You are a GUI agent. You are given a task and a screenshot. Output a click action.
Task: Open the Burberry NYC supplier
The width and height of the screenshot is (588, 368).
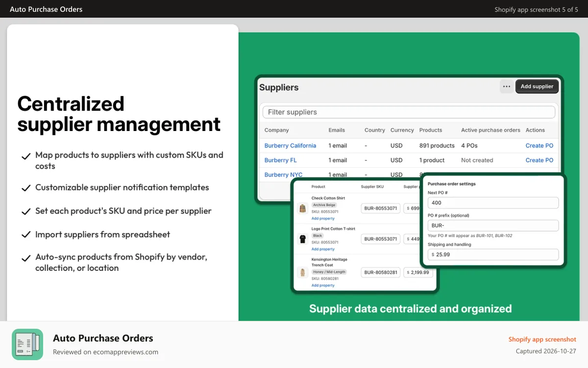[283, 175]
